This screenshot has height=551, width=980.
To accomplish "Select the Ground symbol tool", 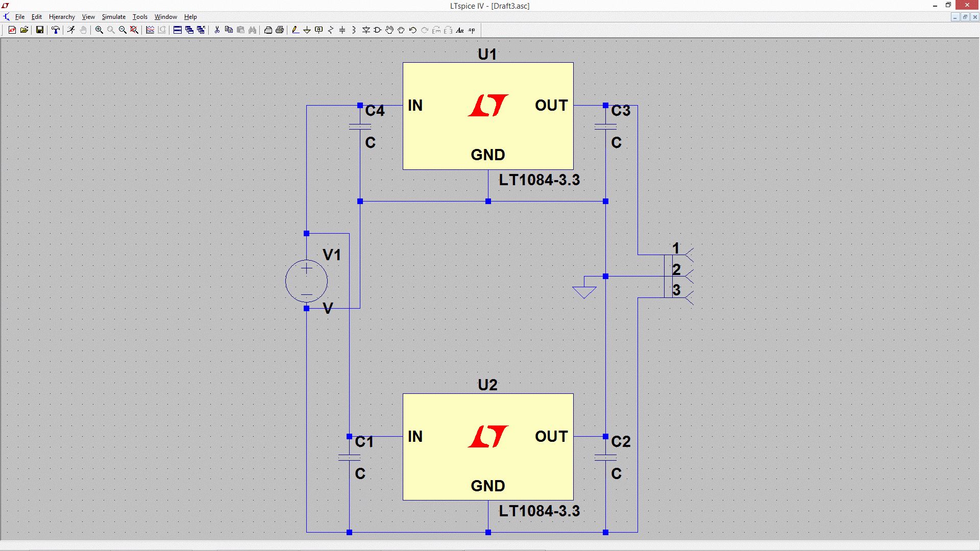I will coord(307,30).
